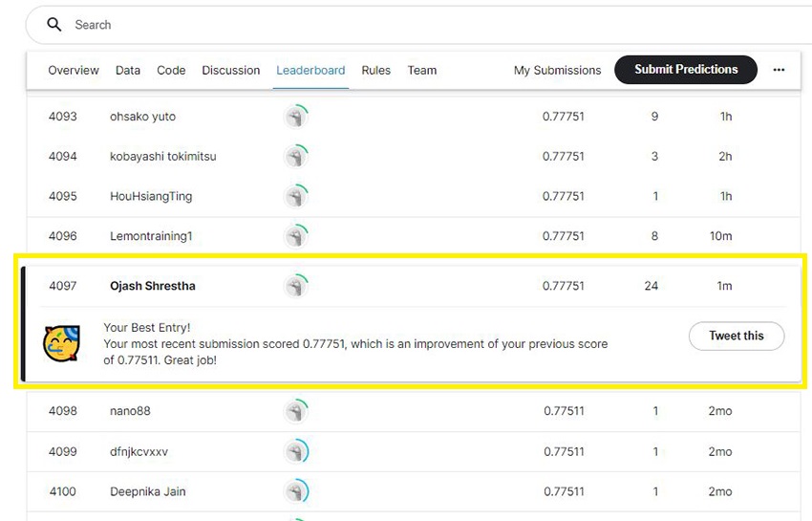The image size is (812, 521).
Task: Click Lemontraining1's avatar icon
Action: click(296, 236)
